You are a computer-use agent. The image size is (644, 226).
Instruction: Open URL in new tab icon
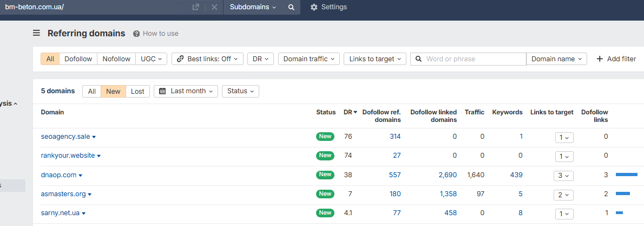click(195, 8)
